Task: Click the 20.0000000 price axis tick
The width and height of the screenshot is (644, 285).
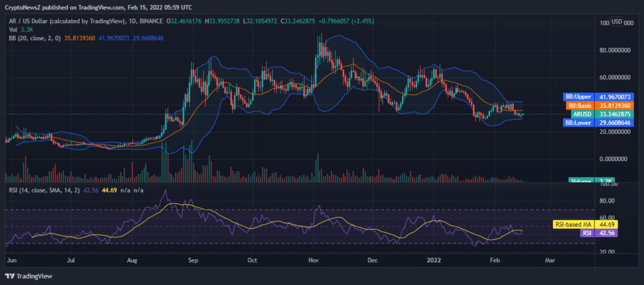Action: [x=615, y=132]
